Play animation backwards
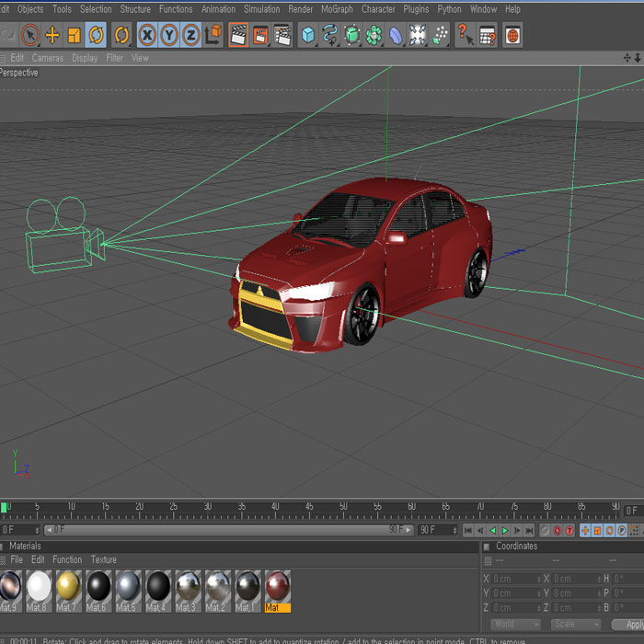The image size is (644, 644). (x=492, y=530)
